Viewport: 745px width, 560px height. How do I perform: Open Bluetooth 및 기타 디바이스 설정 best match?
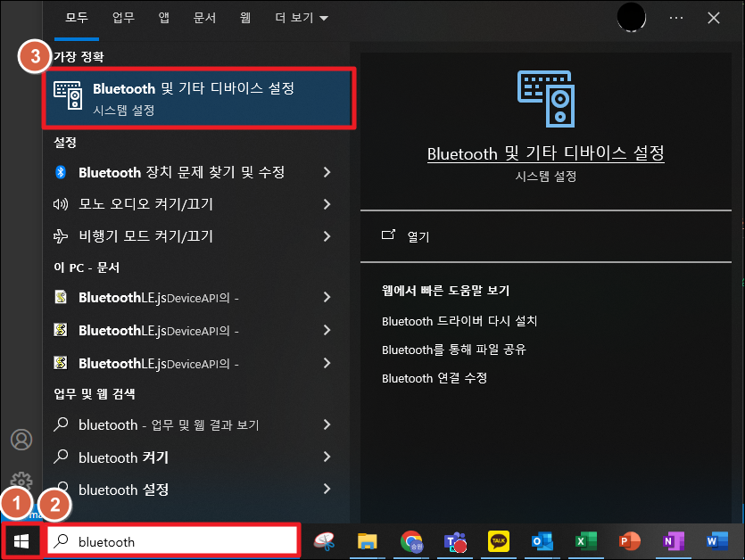(199, 97)
